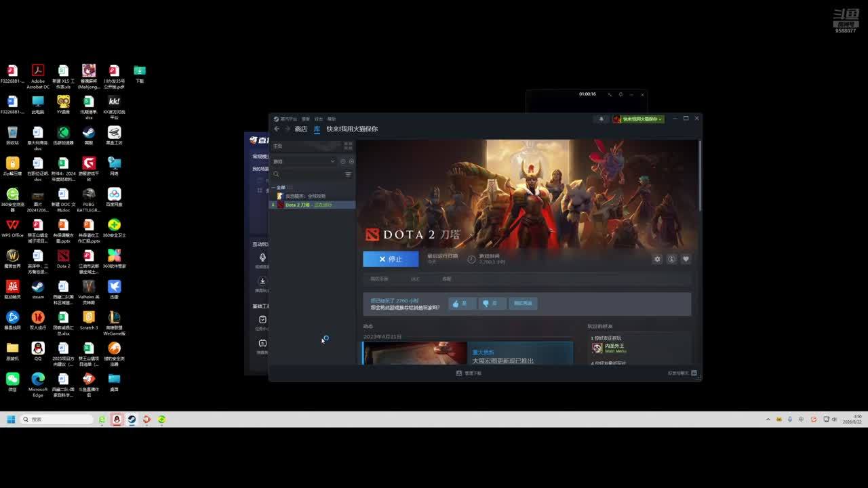Open Steam notifications bell

pos(601,119)
